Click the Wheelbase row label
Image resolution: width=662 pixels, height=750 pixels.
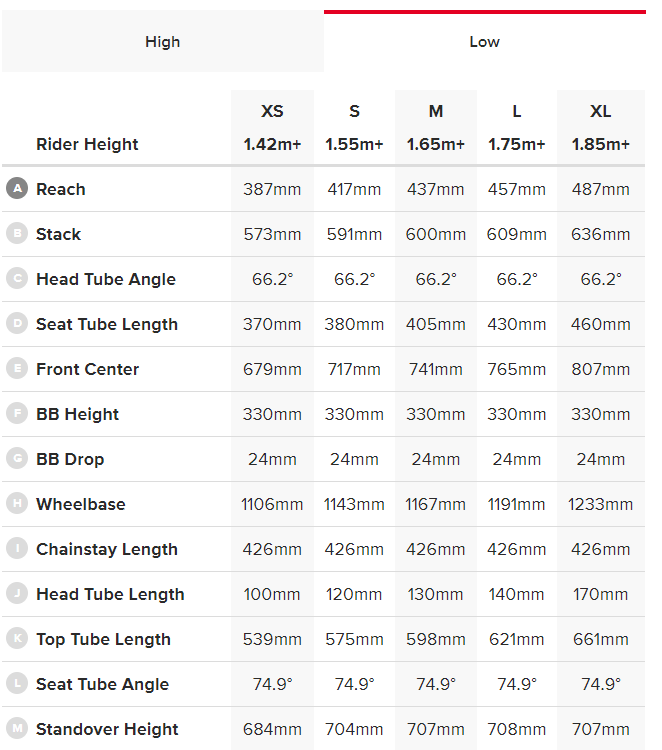[81, 504]
